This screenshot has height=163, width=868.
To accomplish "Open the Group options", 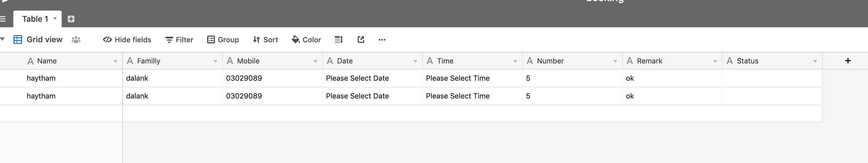I will click(x=223, y=40).
